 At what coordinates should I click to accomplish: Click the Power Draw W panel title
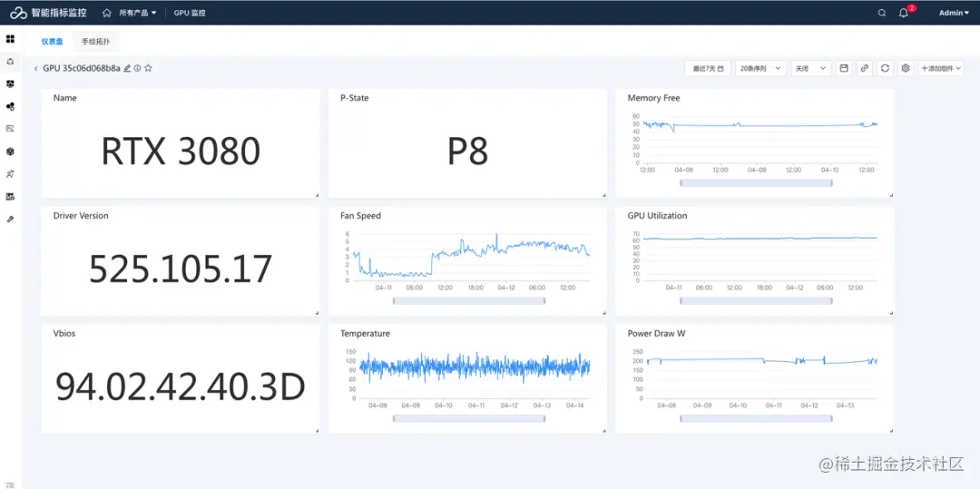coord(656,334)
